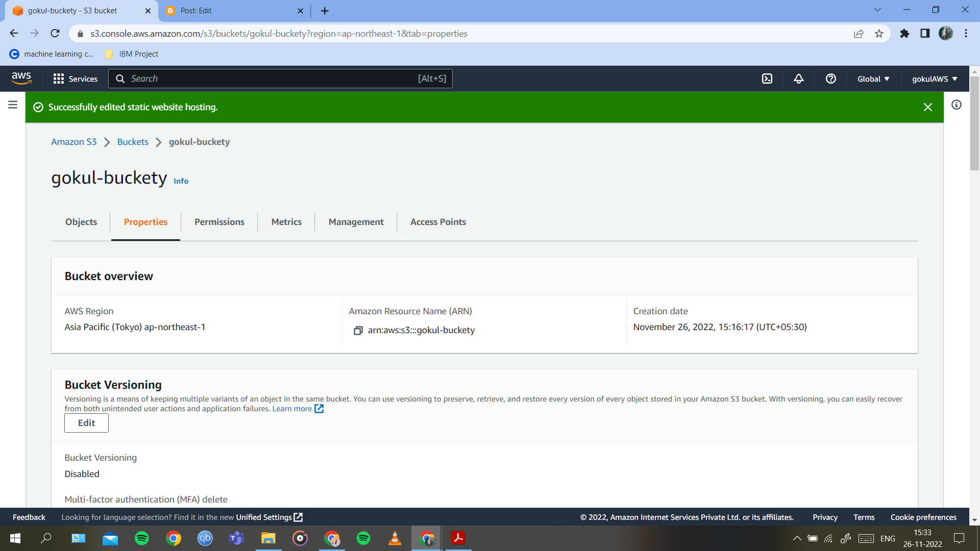Open the Services grid menu
The width and height of the screenshot is (980, 551).
75,79
